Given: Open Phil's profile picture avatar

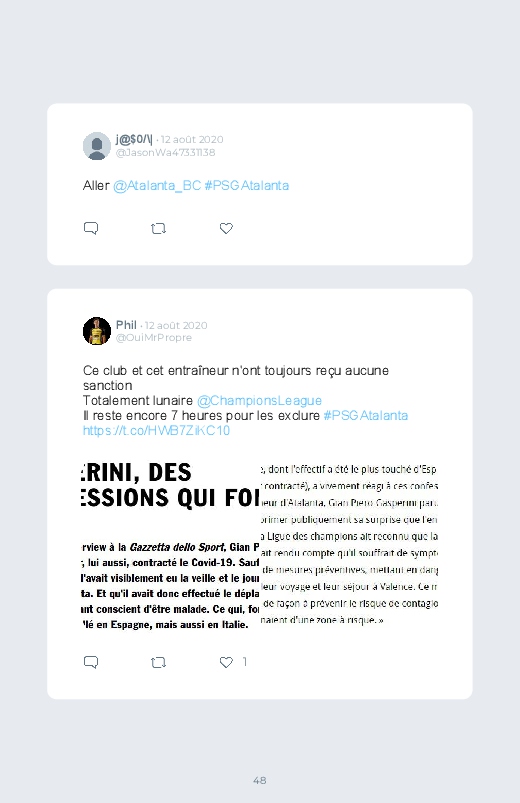Looking at the screenshot, I should (x=97, y=331).
